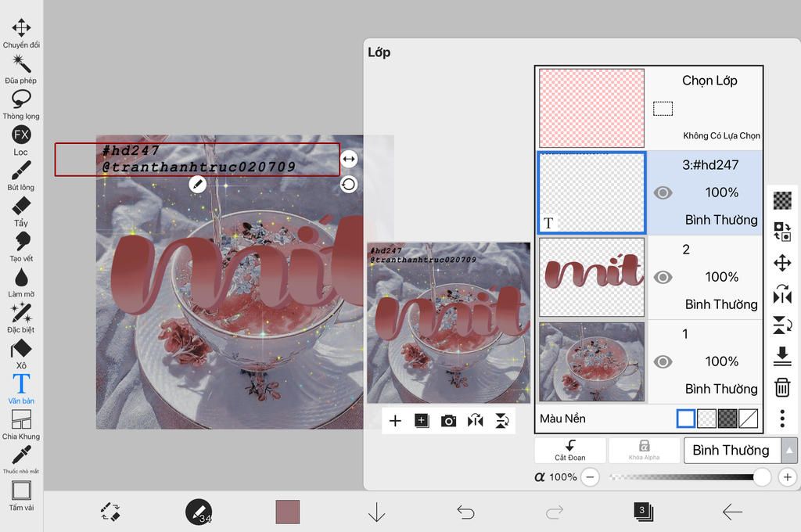801x532 pixels.
Task: Choose dark checkerboard transparent background option
Action: click(x=727, y=419)
